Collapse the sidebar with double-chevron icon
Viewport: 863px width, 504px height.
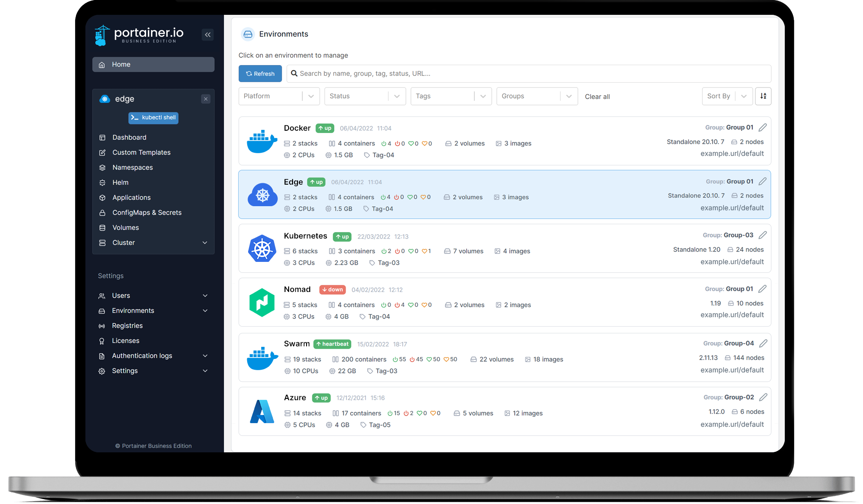(208, 35)
